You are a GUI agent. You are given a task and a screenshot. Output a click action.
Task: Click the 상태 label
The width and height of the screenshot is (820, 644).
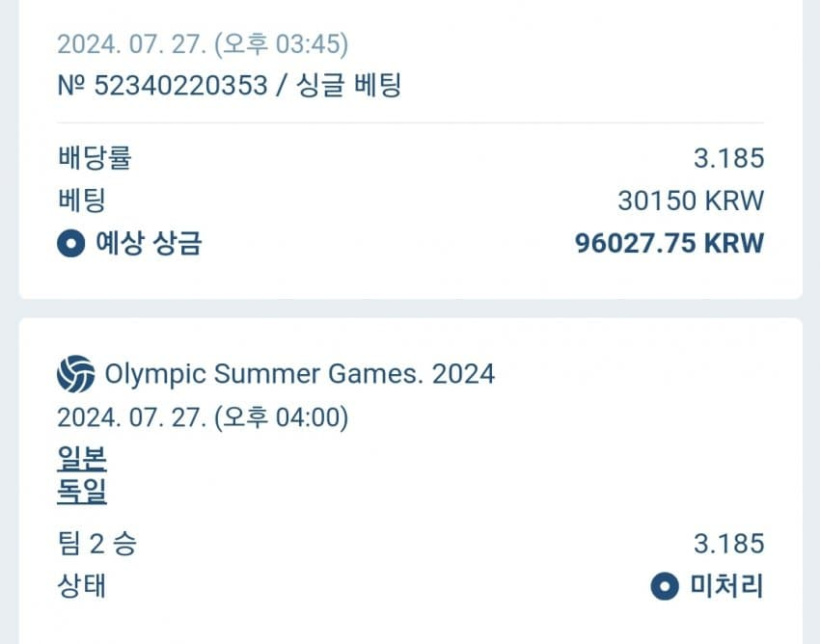point(81,586)
